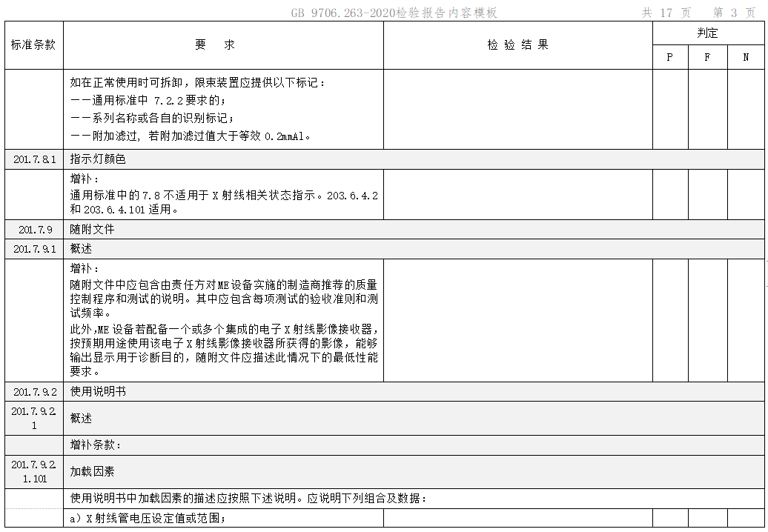The image size is (768, 532).
Task: Select the 要求 column header cell
Action: 223,45
